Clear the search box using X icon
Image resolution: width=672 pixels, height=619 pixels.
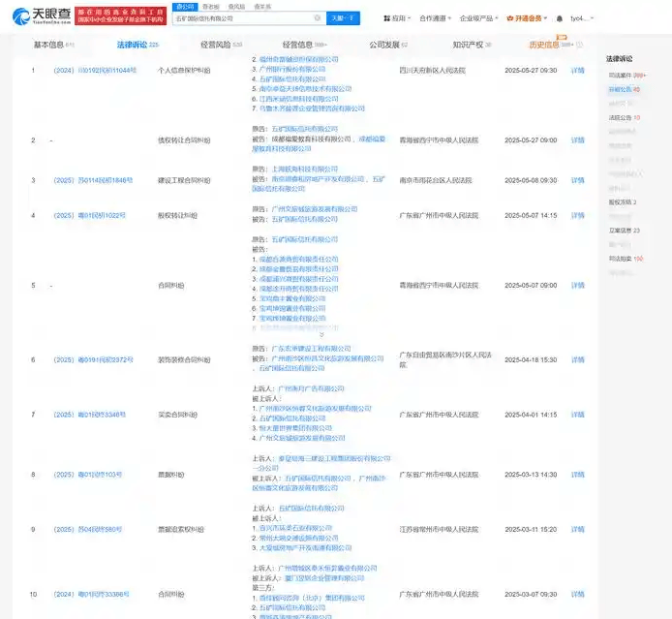318,18
